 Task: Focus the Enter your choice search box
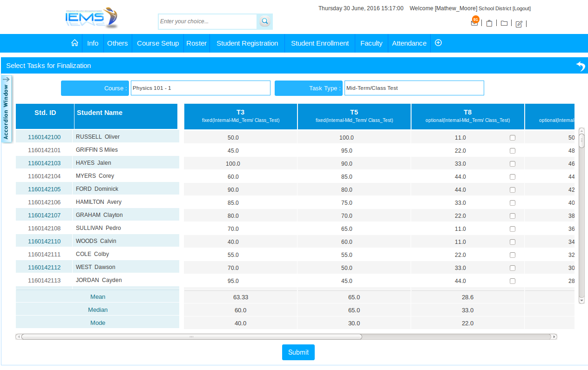(208, 21)
